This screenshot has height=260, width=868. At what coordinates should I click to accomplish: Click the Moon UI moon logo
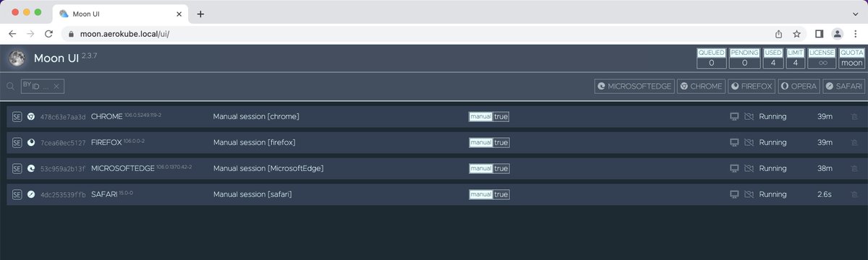[x=16, y=58]
